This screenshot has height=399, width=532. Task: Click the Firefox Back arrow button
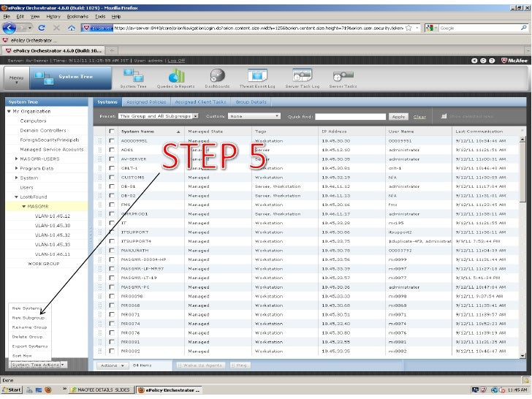coord(9,28)
